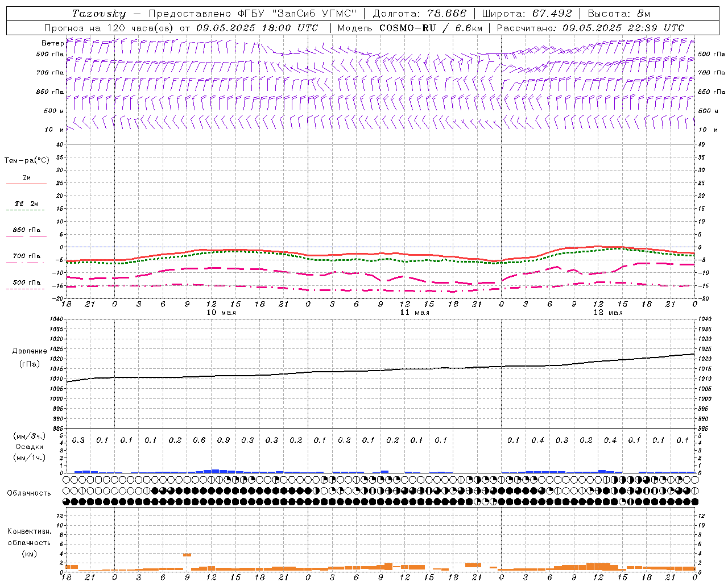Click the computed time '09.05.2025 22:39 UTC'

[x=623, y=28]
